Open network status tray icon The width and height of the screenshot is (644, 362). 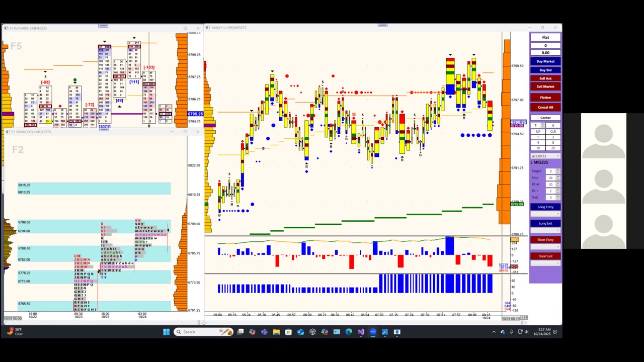[x=520, y=332]
